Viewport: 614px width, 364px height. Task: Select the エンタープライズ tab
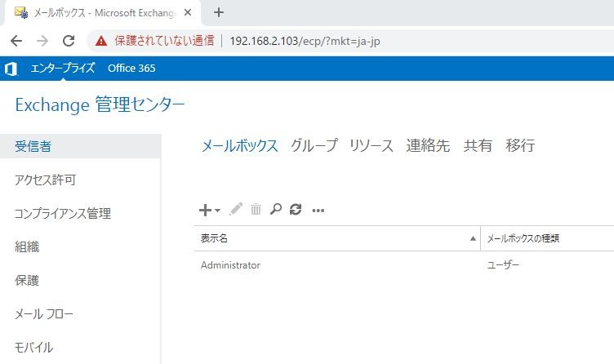tap(63, 68)
